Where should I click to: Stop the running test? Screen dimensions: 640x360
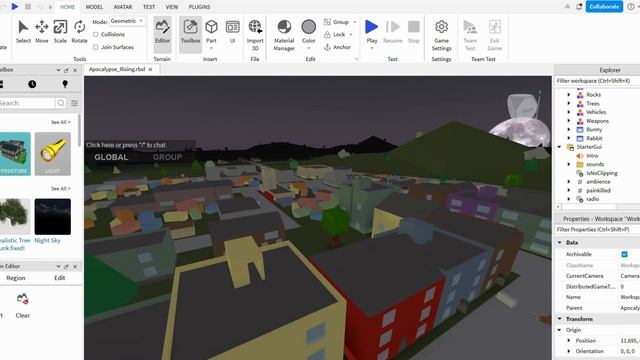[413, 31]
